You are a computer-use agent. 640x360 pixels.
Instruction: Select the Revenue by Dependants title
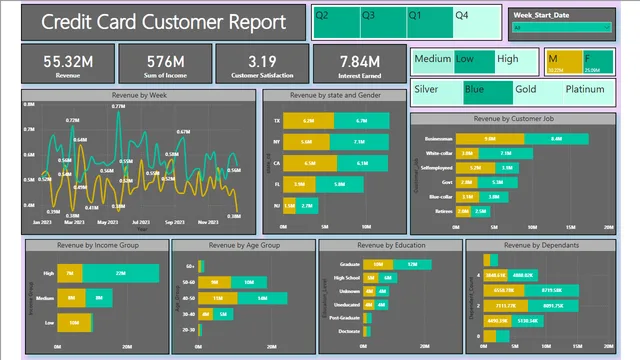[541, 245]
